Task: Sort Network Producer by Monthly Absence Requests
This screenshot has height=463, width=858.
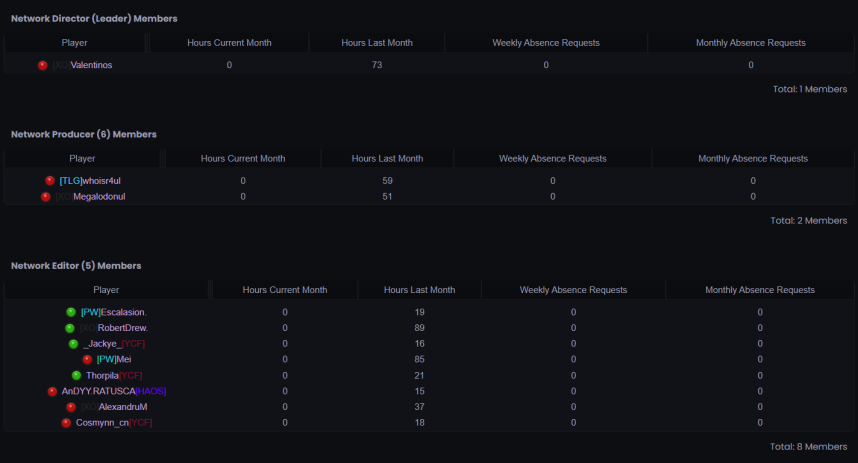Action: tap(752, 158)
